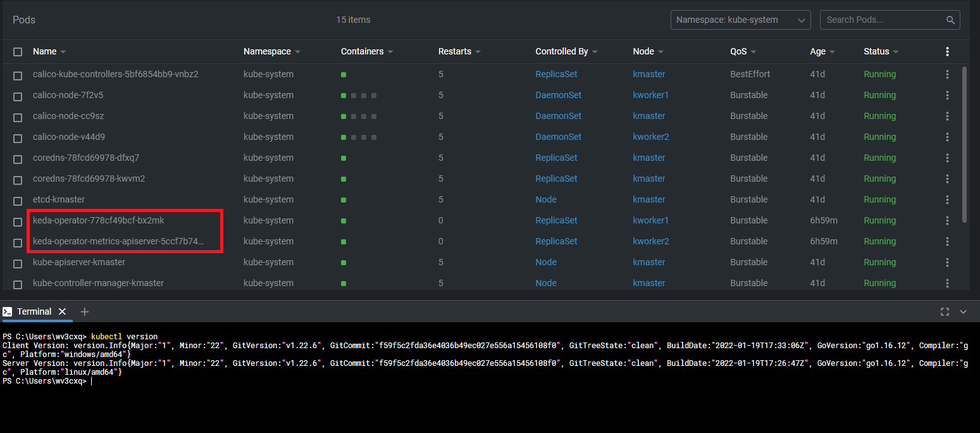This screenshot has height=433, width=980.
Task: Check the box for coredns-78fcd69978-dfxq7
Action: [18, 159]
